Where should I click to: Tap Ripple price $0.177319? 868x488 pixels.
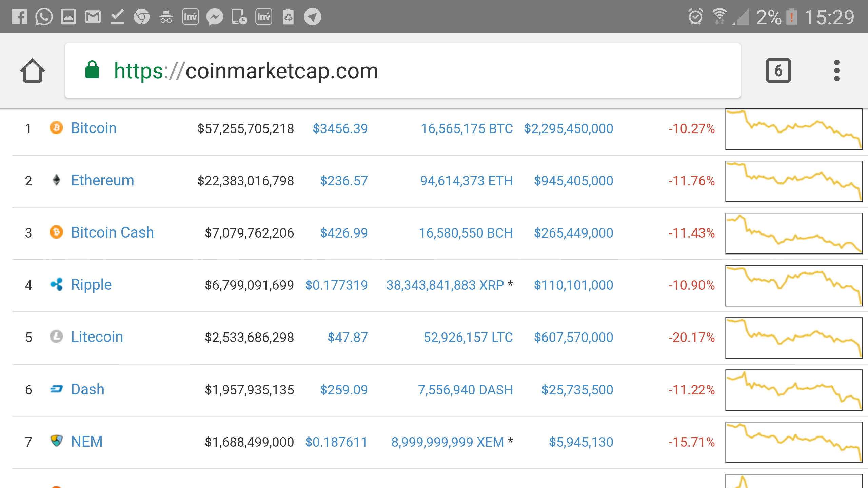336,285
